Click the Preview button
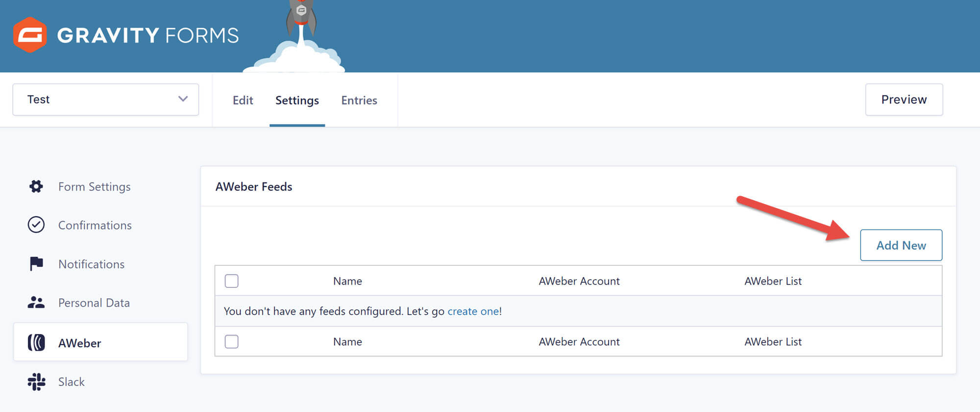The image size is (980, 412). coord(904,100)
